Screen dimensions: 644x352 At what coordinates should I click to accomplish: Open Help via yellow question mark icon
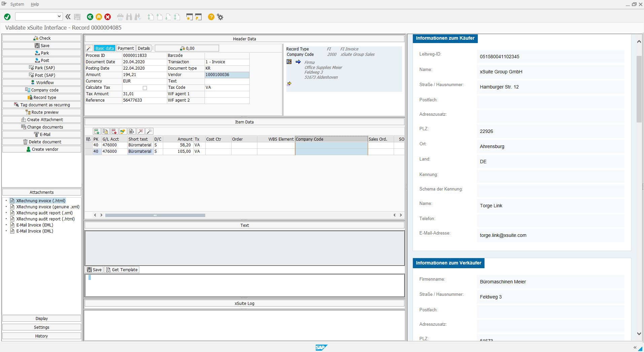(211, 17)
